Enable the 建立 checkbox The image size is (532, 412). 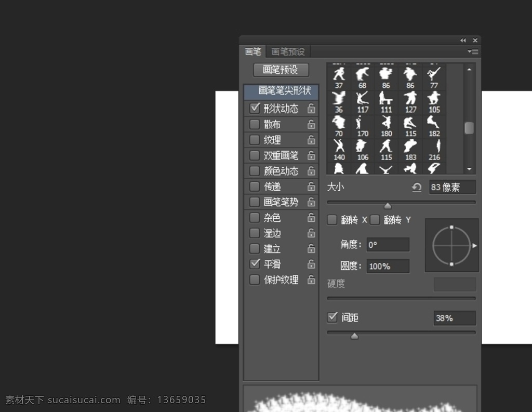point(255,249)
